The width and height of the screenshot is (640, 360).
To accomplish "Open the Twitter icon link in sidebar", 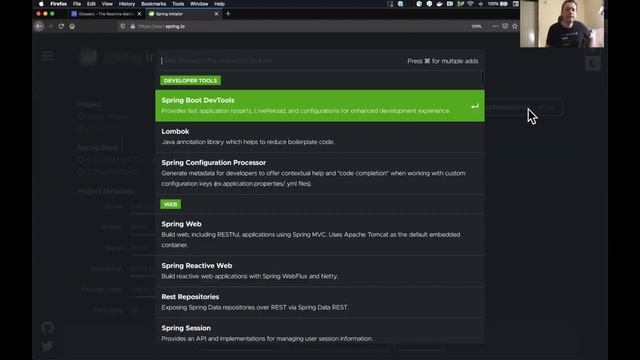I will tap(47, 346).
